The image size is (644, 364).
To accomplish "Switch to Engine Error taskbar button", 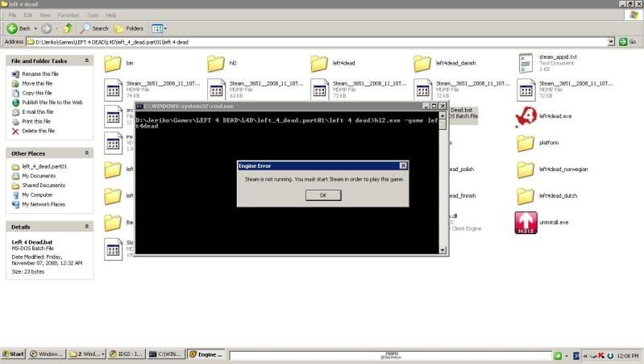I will (206, 354).
